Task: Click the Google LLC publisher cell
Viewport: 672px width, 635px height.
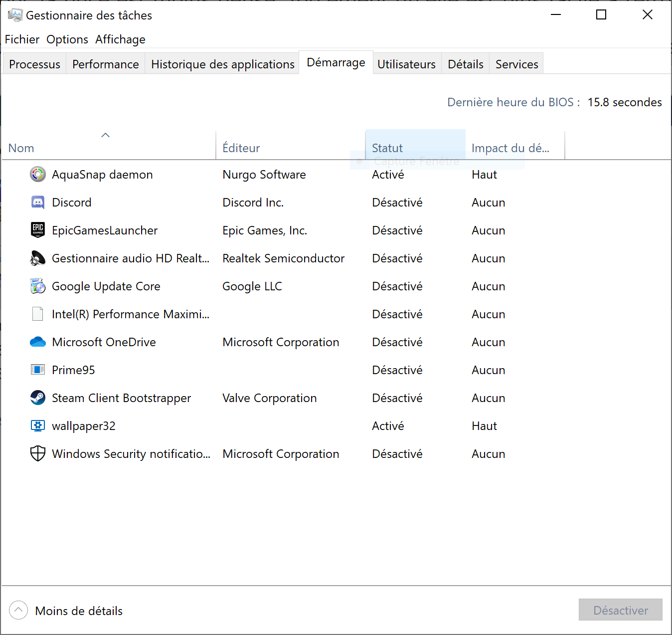Action: click(x=252, y=286)
